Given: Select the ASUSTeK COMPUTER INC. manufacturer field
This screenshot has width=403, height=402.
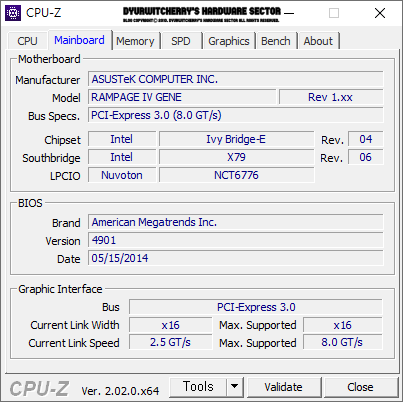Looking at the screenshot, I should 236,79.
